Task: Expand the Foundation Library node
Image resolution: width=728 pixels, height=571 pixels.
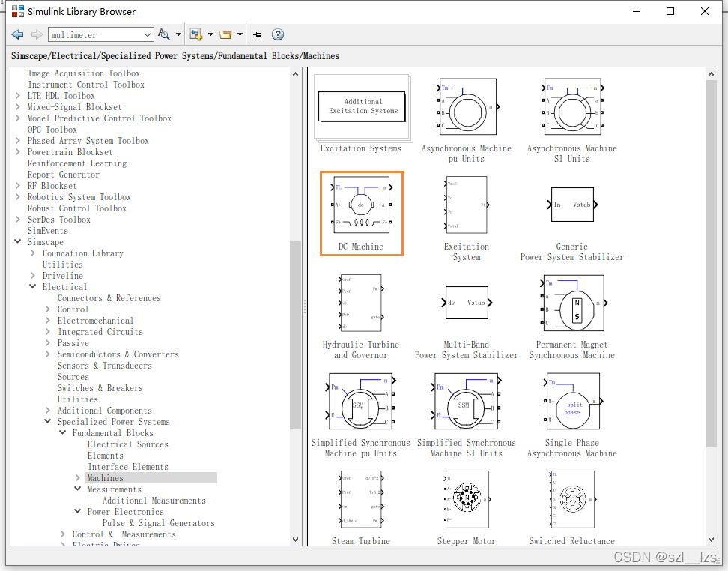Action: (x=32, y=253)
